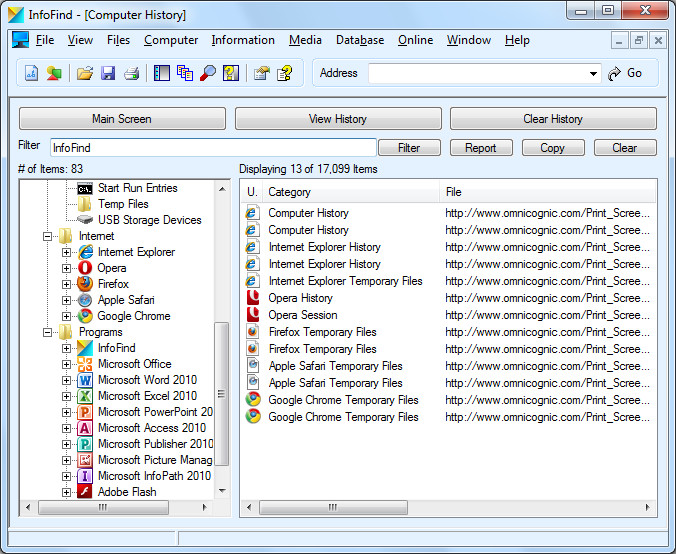
Task: Click the Main Screen button
Action: click(122, 119)
